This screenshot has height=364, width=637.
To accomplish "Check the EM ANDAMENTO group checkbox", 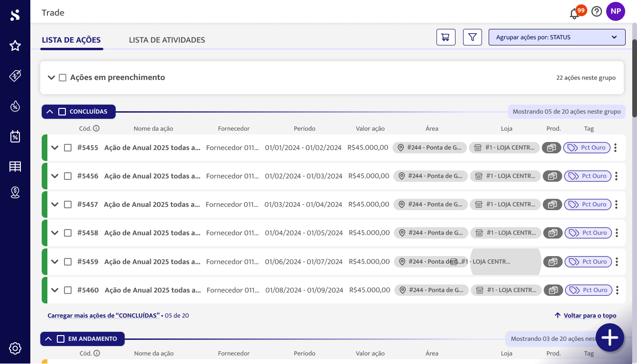I will (61, 339).
